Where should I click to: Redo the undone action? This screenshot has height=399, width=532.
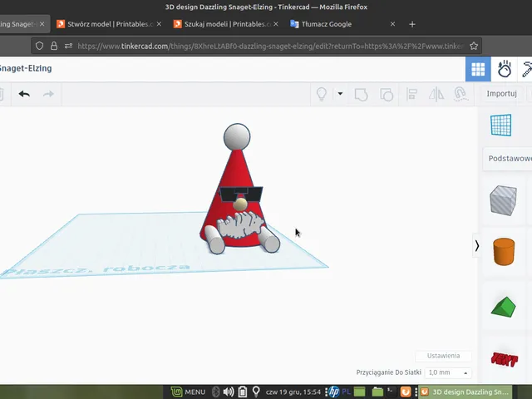coord(48,94)
